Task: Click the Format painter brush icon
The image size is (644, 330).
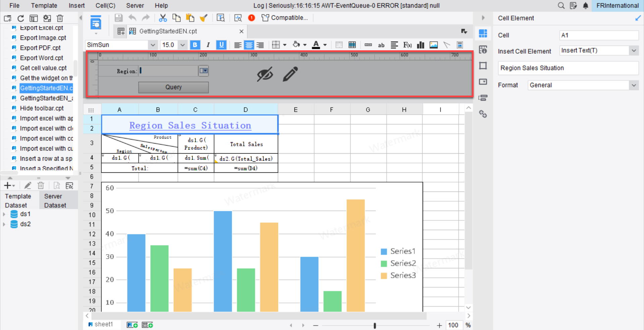Action: [204, 18]
